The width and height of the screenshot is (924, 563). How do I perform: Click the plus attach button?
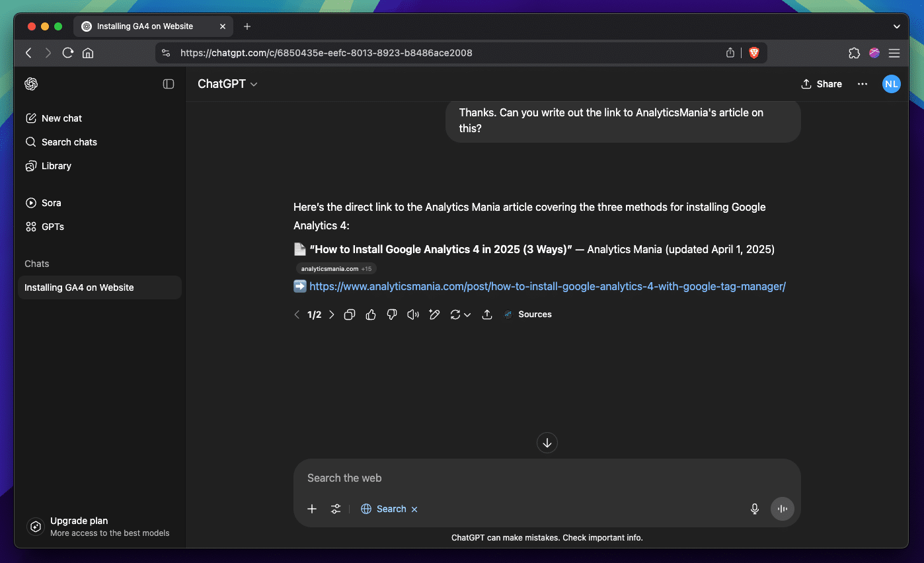pyautogui.click(x=312, y=509)
